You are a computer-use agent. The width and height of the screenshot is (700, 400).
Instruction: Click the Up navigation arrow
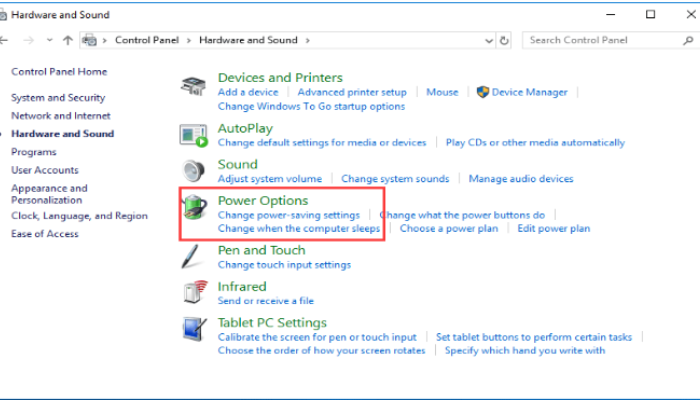point(67,40)
